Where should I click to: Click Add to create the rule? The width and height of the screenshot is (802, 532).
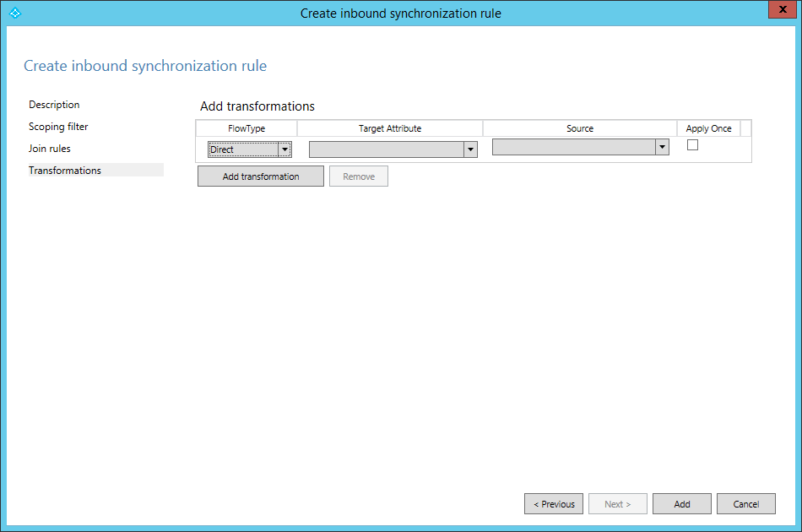pyautogui.click(x=681, y=504)
